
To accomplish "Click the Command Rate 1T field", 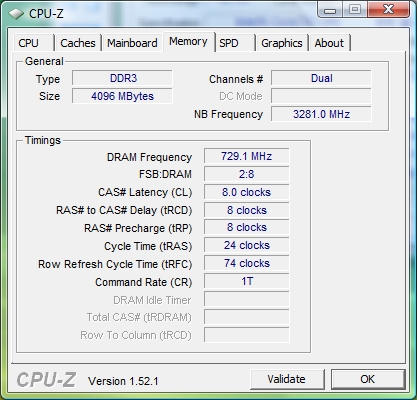I will [247, 281].
